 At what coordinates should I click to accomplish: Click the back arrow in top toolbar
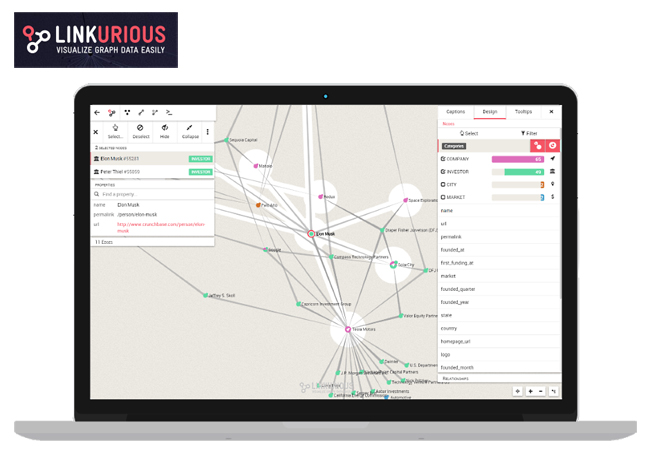coord(97,112)
